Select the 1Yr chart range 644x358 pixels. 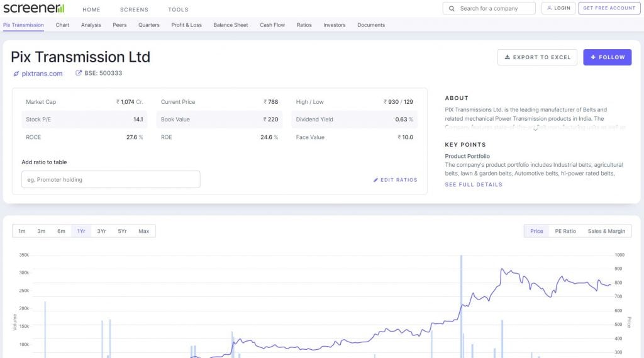click(81, 231)
